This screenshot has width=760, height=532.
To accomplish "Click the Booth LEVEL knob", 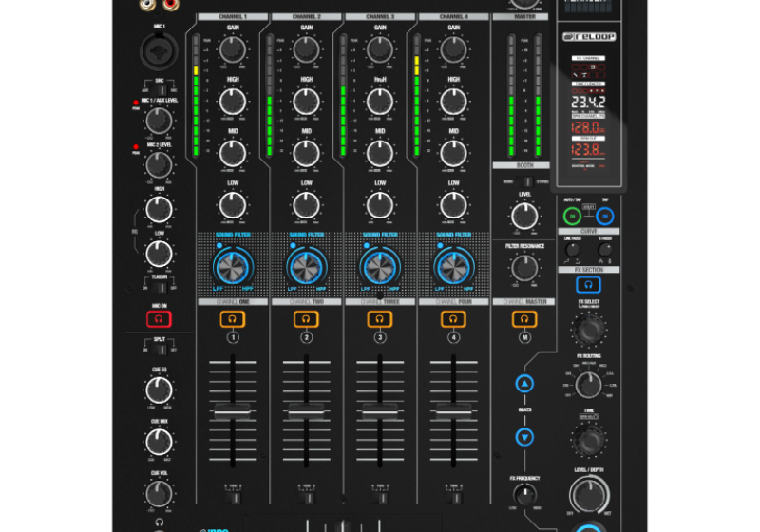I will click(524, 216).
